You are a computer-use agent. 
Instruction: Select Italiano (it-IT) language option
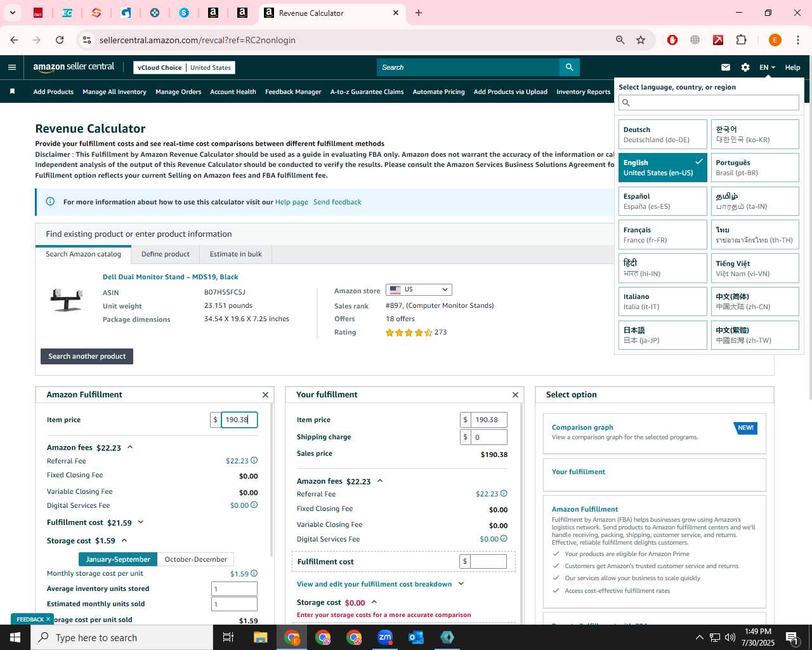pos(662,302)
